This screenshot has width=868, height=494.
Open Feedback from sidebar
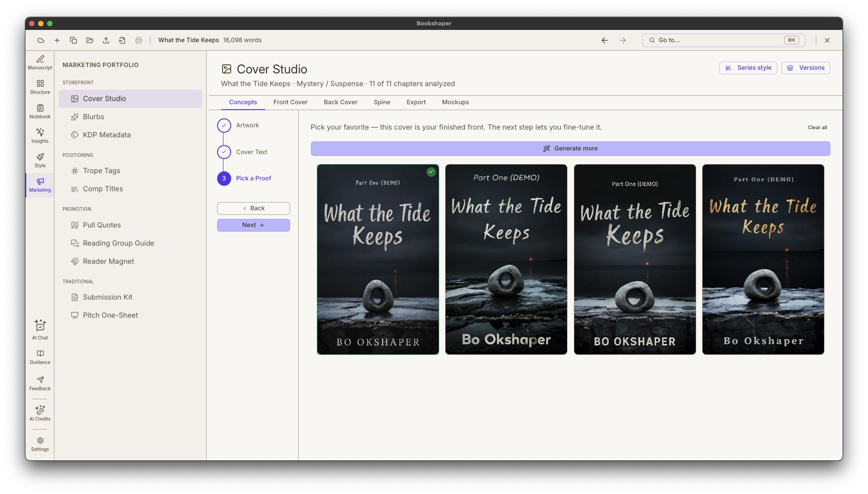click(40, 383)
